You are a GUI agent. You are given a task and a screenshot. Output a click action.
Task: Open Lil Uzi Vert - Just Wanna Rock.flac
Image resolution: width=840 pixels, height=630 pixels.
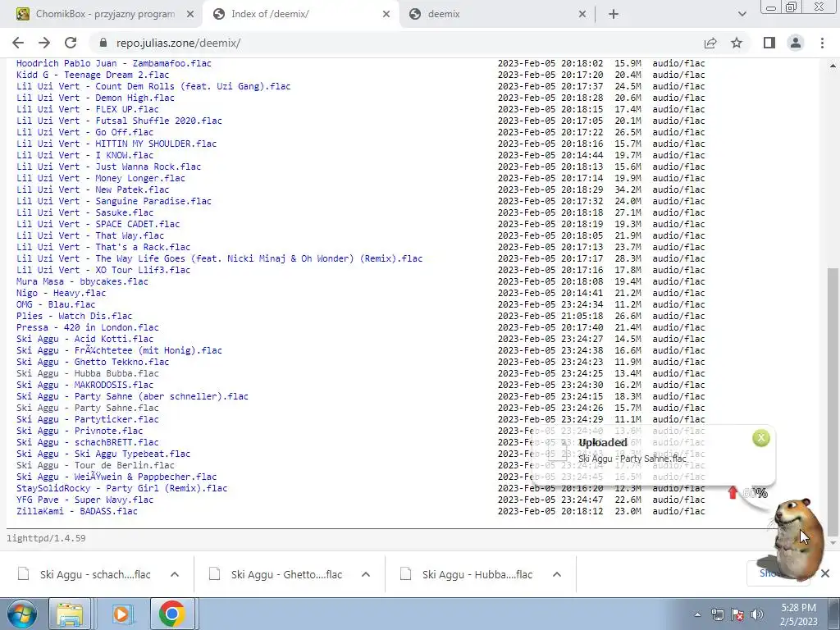coord(109,167)
